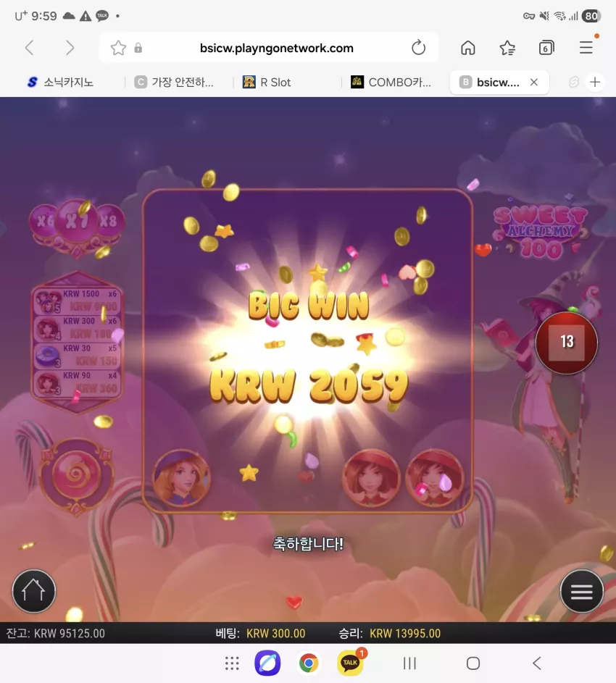Viewport: 616px width, 683px height.
Task: Click the 베팅 KRW 300.00 bet value
Action: (260, 633)
